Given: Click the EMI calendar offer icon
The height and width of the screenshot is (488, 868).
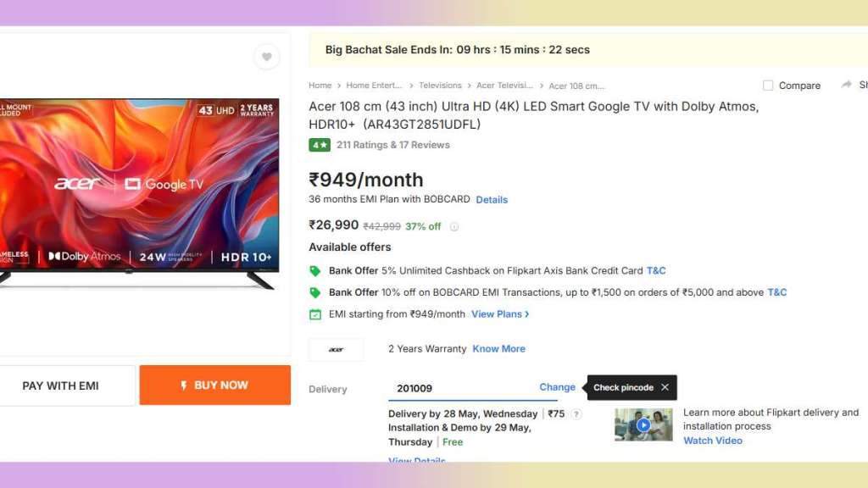Looking at the screenshot, I should tap(315, 314).
